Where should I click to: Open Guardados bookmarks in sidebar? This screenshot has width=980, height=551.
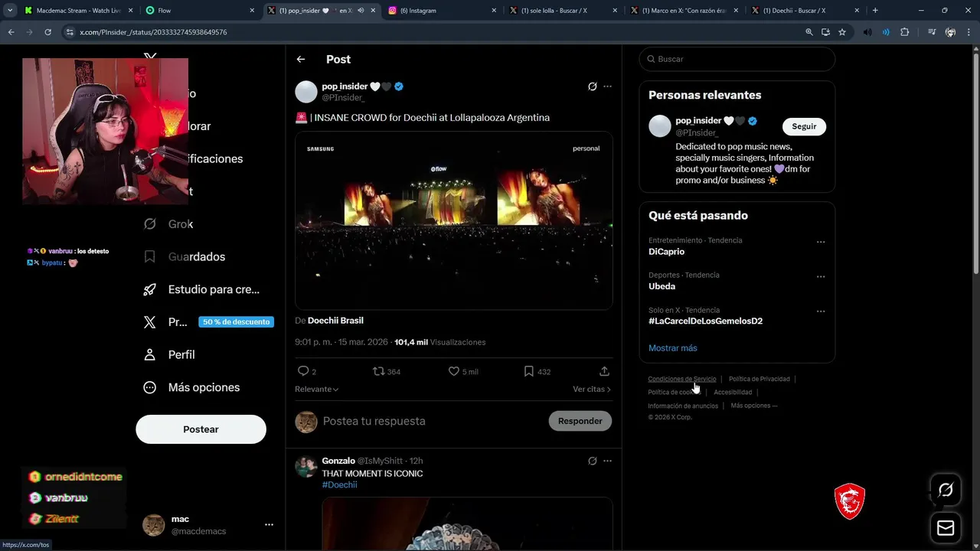pyautogui.click(x=185, y=256)
